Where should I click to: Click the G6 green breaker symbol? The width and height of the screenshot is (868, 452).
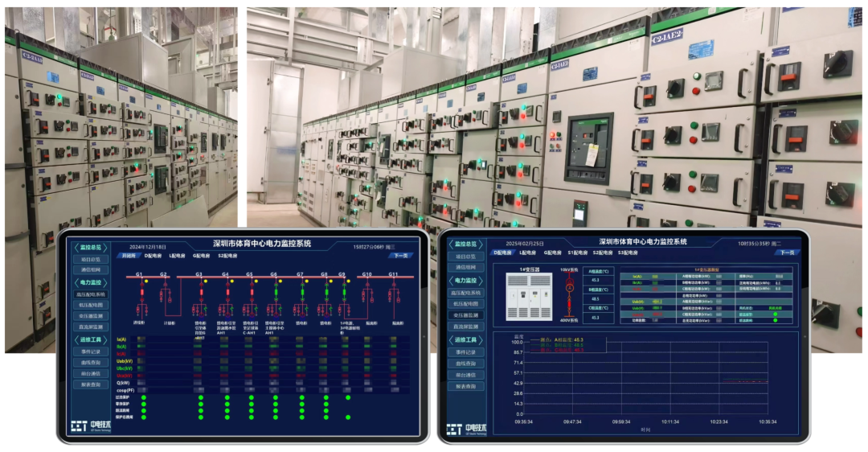point(275,292)
